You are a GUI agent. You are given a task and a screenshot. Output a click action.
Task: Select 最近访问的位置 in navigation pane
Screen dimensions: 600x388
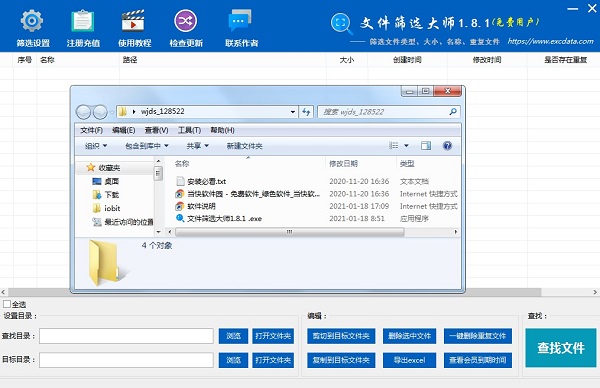click(x=123, y=222)
